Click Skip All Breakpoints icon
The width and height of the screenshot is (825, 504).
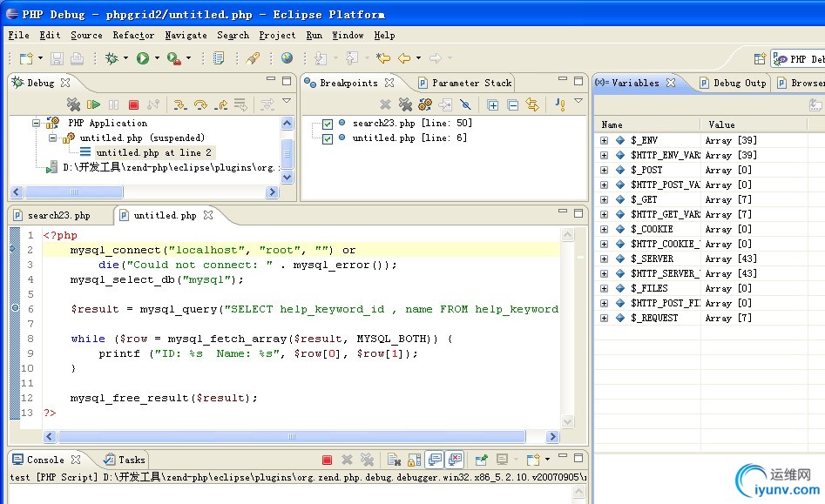466,104
